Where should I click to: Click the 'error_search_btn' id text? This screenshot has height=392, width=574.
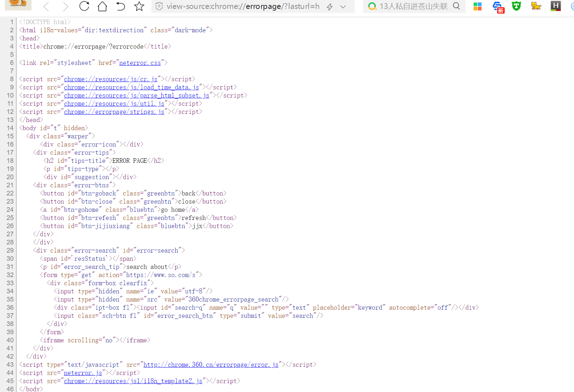coord(185,316)
